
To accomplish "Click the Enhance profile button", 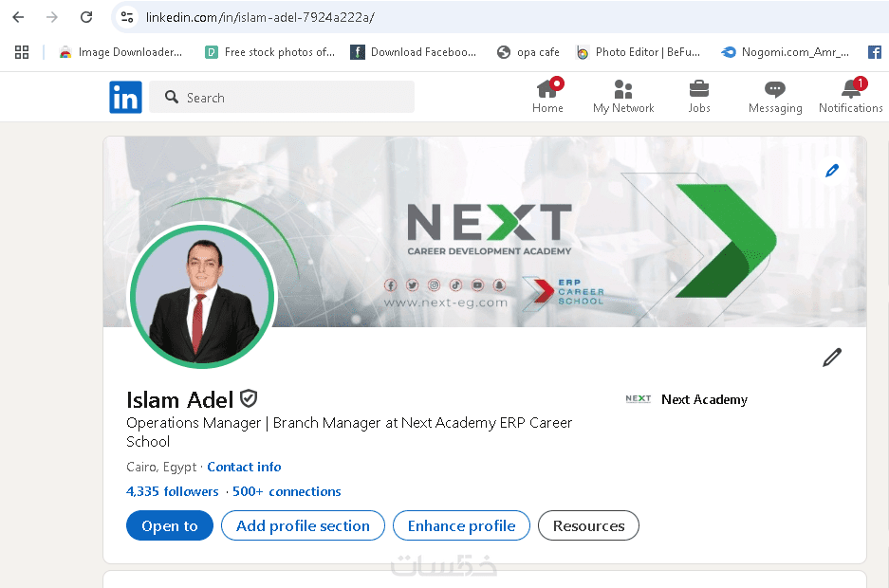I will click(461, 525).
